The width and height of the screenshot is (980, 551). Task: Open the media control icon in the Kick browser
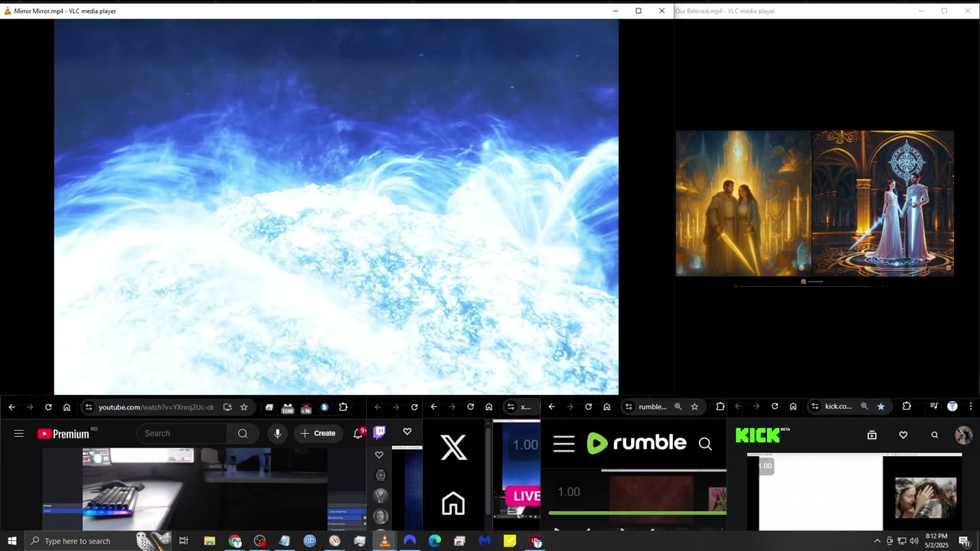pyautogui.click(x=934, y=407)
